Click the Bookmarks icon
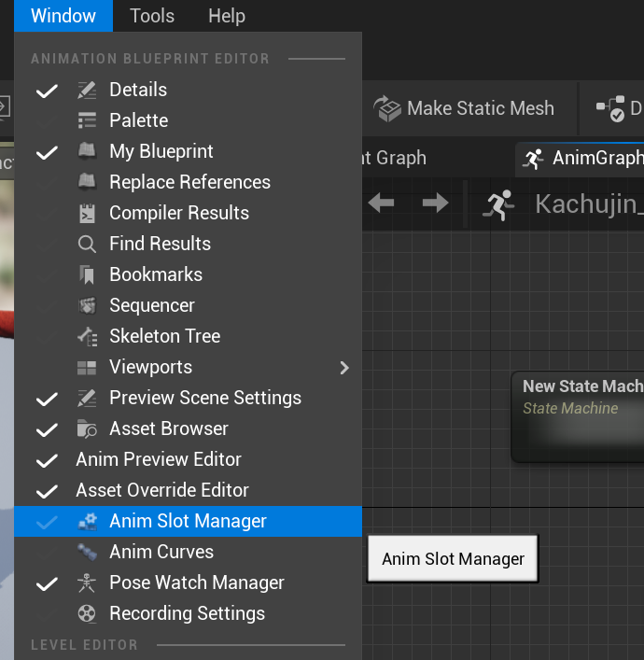644x660 pixels. [87, 274]
